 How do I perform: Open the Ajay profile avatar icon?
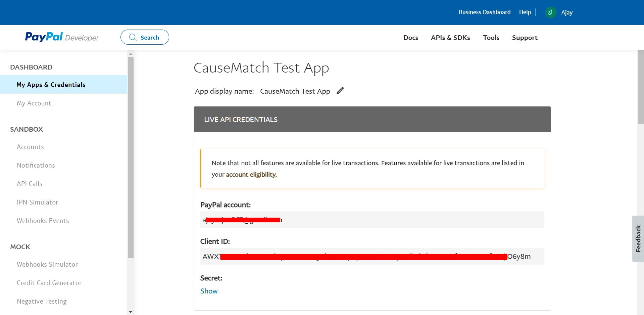point(550,12)
